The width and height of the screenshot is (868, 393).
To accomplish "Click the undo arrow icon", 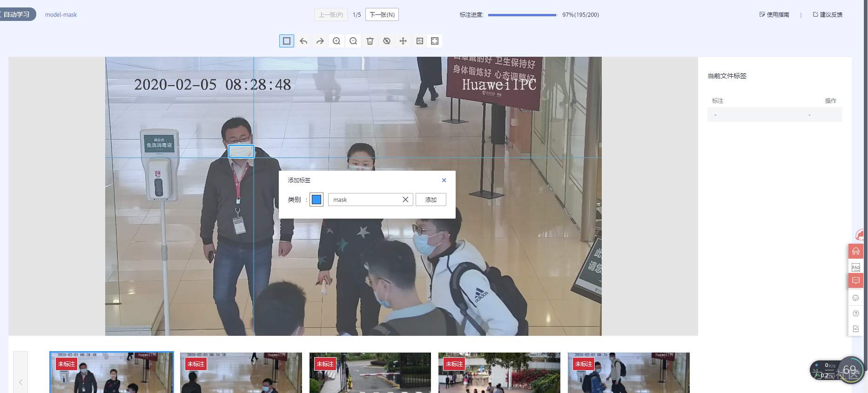I will tap(303, 41).
